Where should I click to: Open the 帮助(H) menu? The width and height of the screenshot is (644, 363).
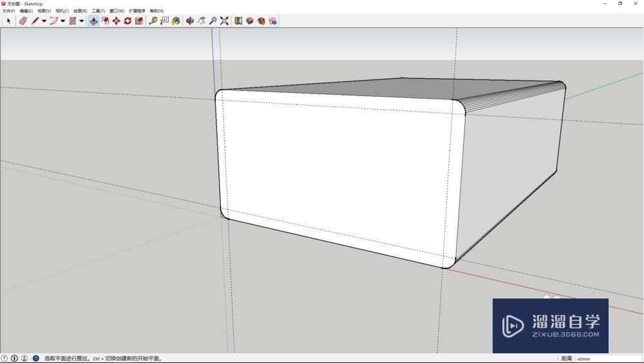157,11
